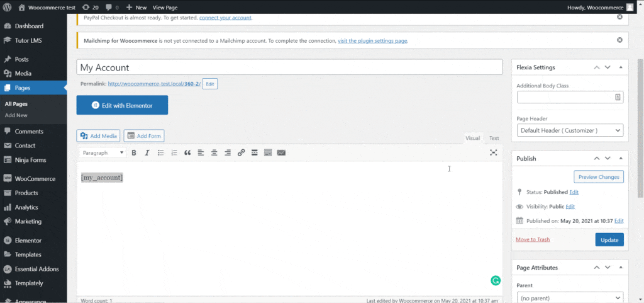Viewport: 644px width, 303px height.
Task: Select All Pages submenu item
Action: tap(16, 104)
